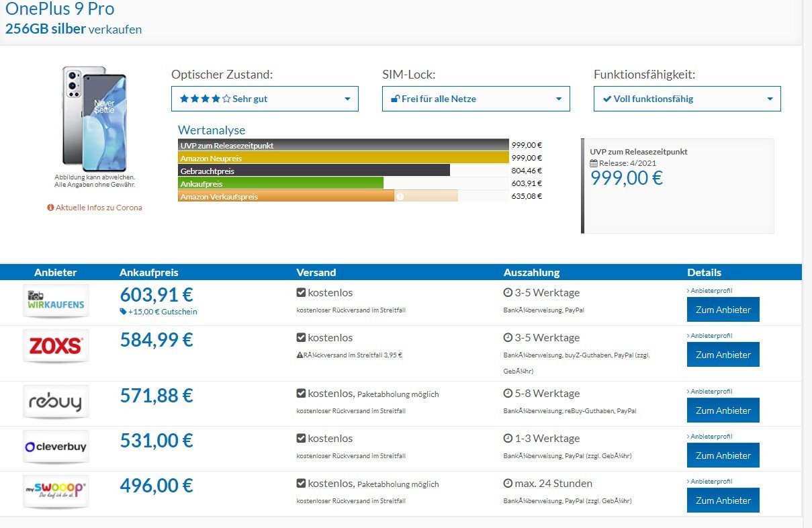Open the Optischer Zustand dropdown

coord(265,99)
